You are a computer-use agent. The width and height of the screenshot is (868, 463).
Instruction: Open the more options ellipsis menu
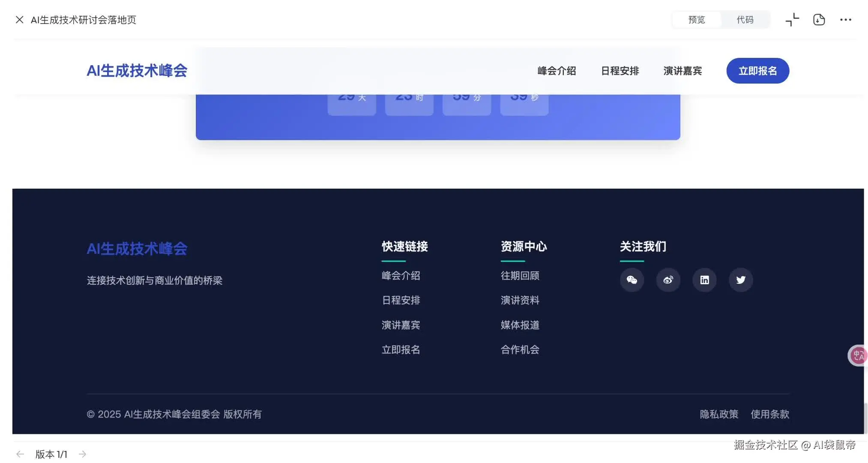pyautogui.click(x=845, y=20)
